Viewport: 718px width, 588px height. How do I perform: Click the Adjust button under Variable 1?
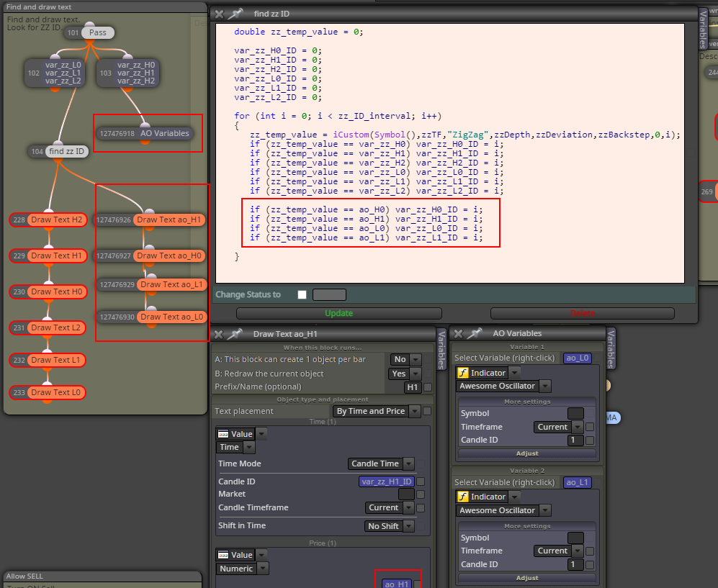click(x=527, y=453)
